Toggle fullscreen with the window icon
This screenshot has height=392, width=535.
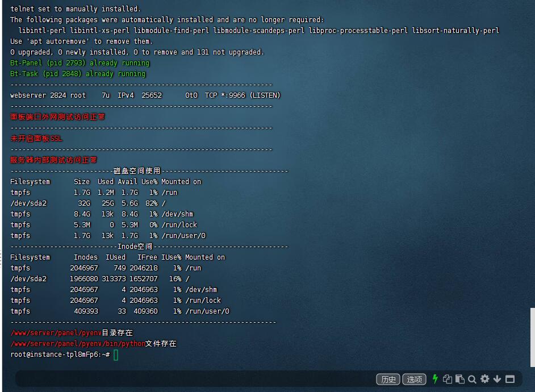point(509,379)
